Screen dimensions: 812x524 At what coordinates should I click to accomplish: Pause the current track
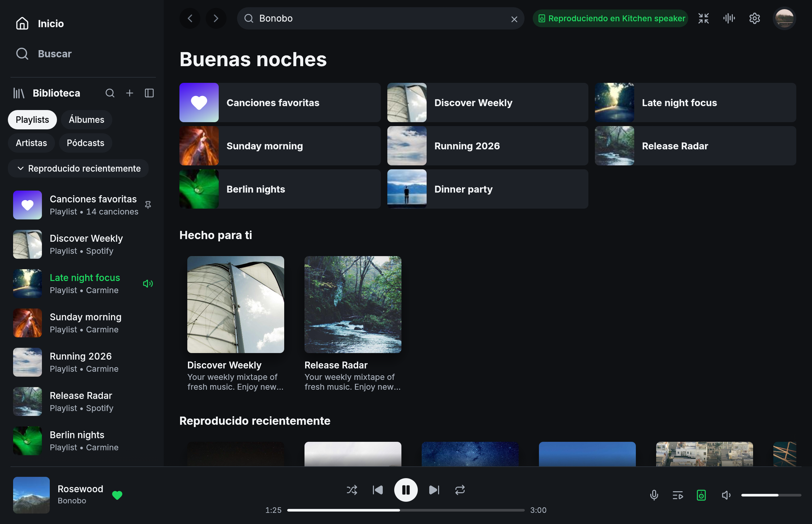point(406,490)
